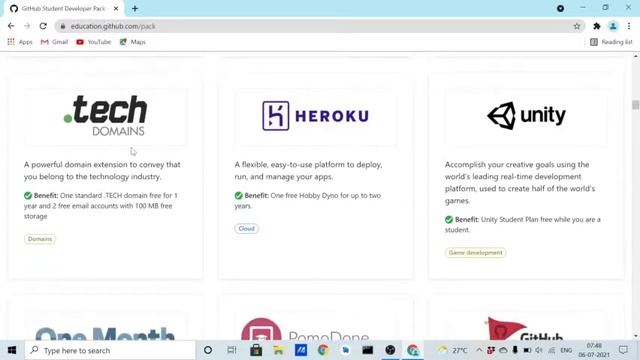The width and height of the screenshot is (640, 360).
Task: Open the Maps bookmark
Action: (133, 42)
